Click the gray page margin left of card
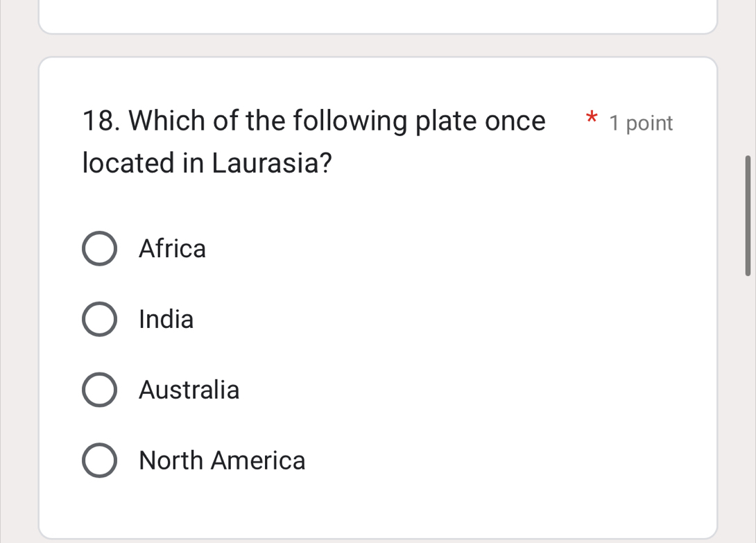The width and height of the screenshot is (756, 543). coord(19,277)
